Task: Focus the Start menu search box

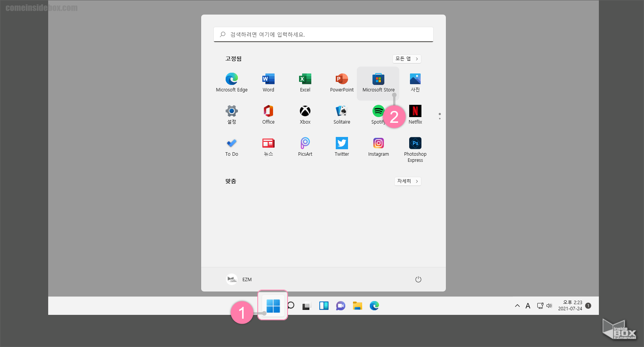Action: coord(324,34)
